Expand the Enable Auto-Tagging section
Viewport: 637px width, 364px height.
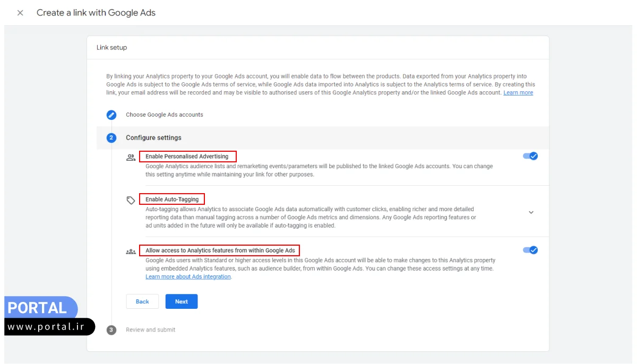pyautogui.click(x=531, y=212)
